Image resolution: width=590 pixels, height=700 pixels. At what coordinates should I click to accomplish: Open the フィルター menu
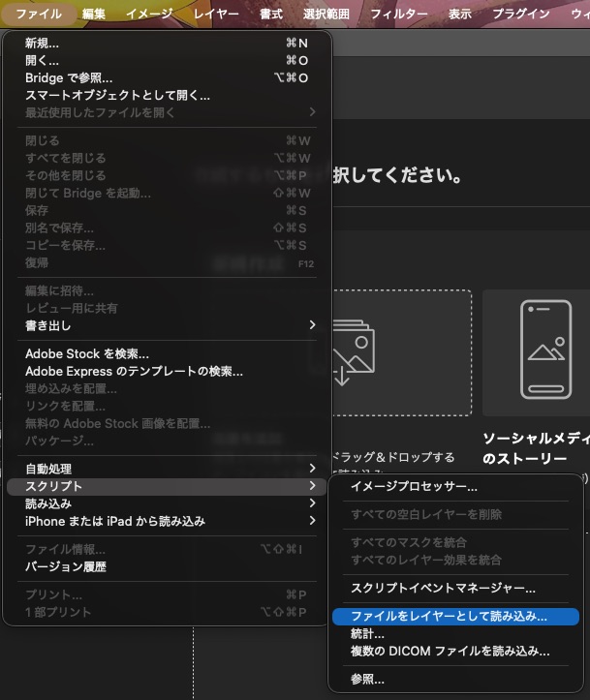tap(398, 14)
